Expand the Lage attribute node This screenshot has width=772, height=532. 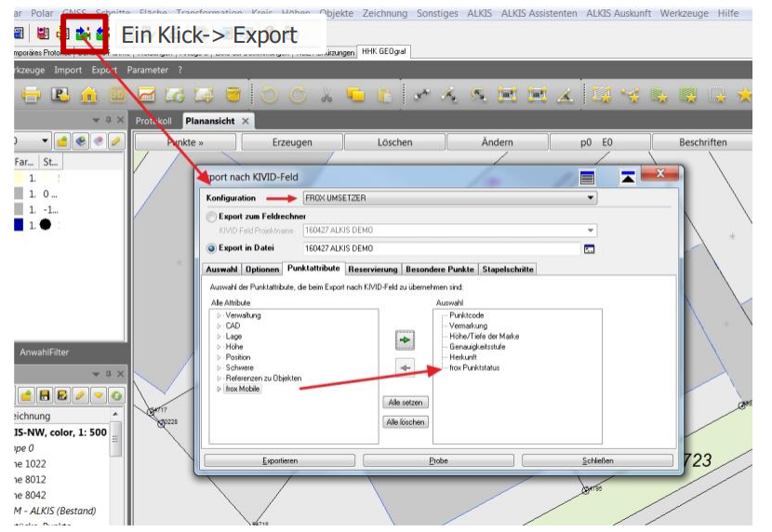[x=220, y=336]
